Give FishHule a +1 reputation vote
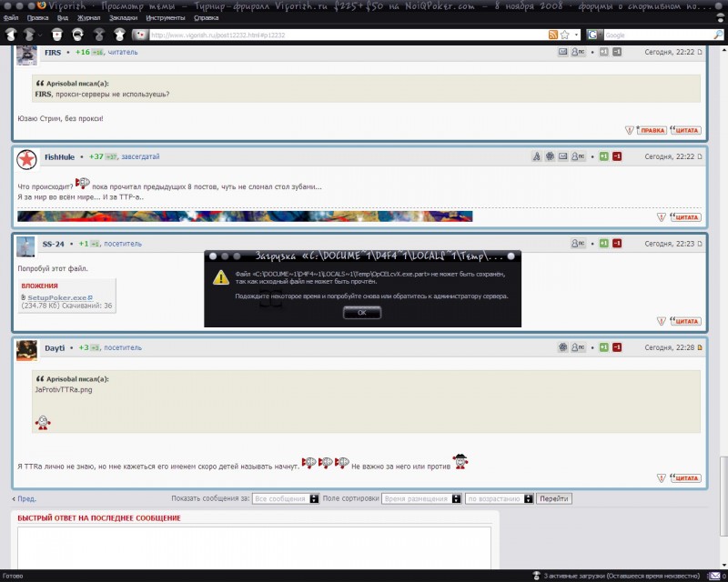This screenshot has width=728, height=582. coord(603,156)
